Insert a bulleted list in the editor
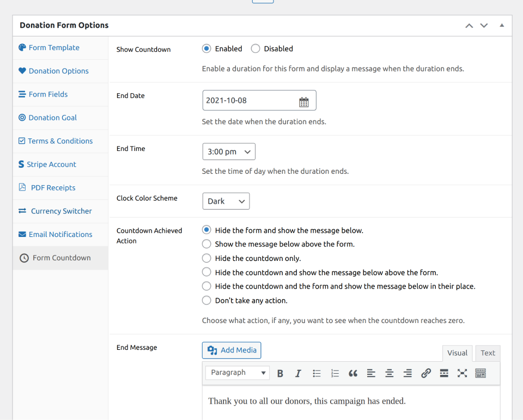Screen dimensions: 523x420 [x=317, y=373]
